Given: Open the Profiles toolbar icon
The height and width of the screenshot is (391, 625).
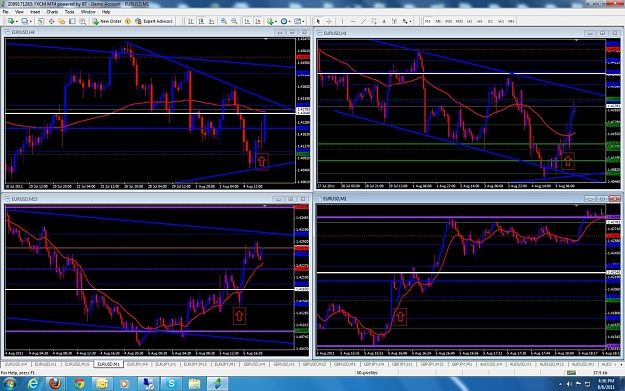Looking at the screenshot, I should click(x=25, y=21).
